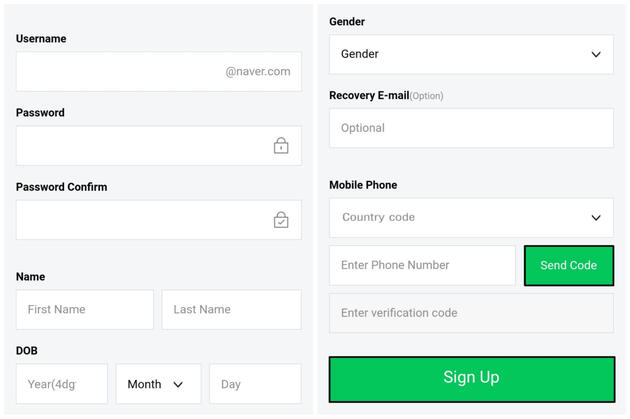Viewport: 630px width, 419px height.
Task: Click the Recovery E-mail optional field
Action: pos(471,128)
